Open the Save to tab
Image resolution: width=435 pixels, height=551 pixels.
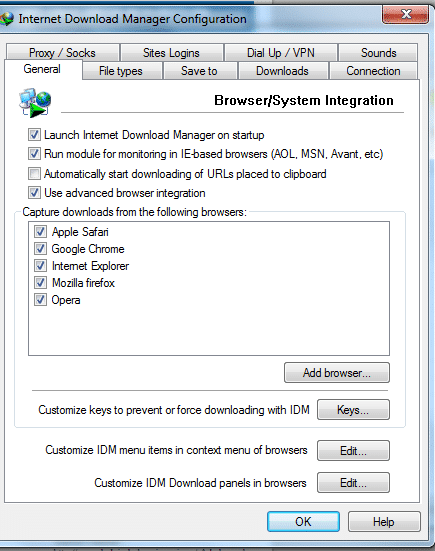[x=199, y=71]
